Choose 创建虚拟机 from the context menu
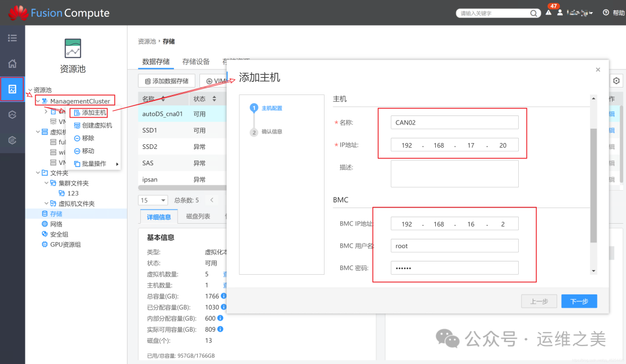Viewport: 626px width, 364px height. click(x=96, y=125)
